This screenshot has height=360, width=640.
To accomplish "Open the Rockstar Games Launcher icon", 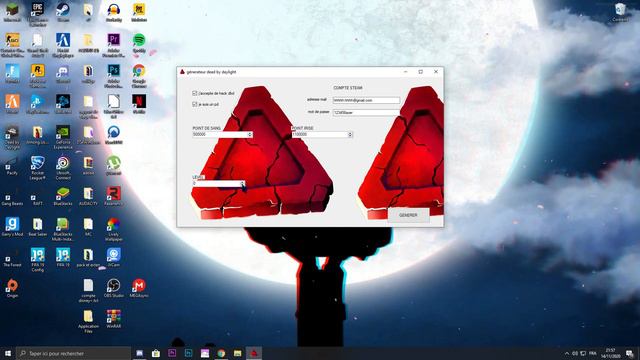I will pyautogui.click(x=38, y=75).
